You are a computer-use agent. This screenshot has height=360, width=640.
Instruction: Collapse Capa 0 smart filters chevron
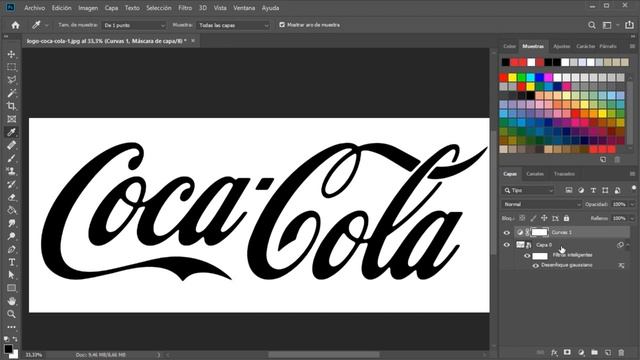628,245
